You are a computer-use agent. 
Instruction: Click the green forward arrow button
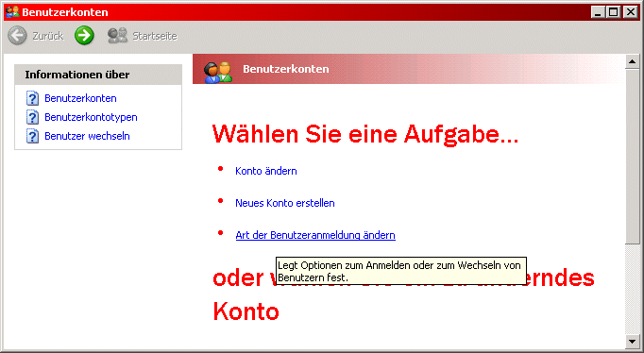tap(84, 35)
